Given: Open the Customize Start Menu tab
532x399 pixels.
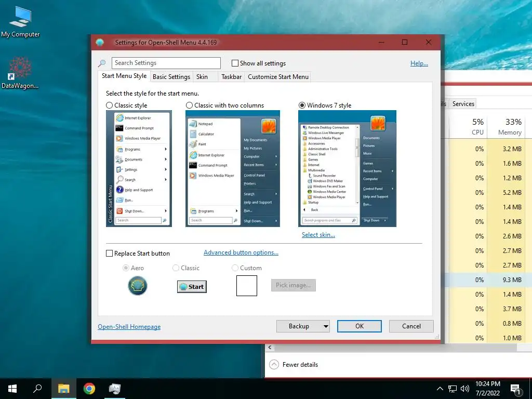Looking at the screenshot, I should tap(278, 77).
